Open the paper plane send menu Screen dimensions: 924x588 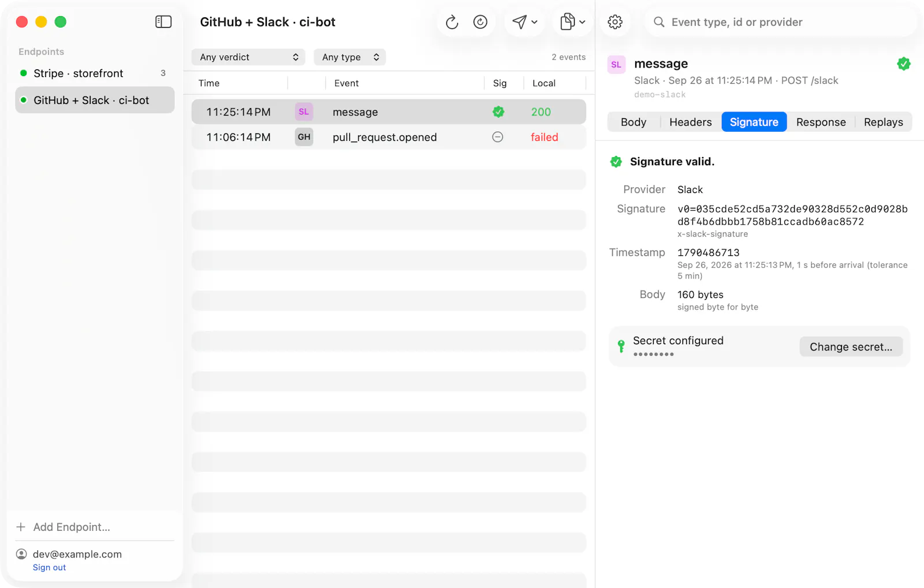point(525,22)
